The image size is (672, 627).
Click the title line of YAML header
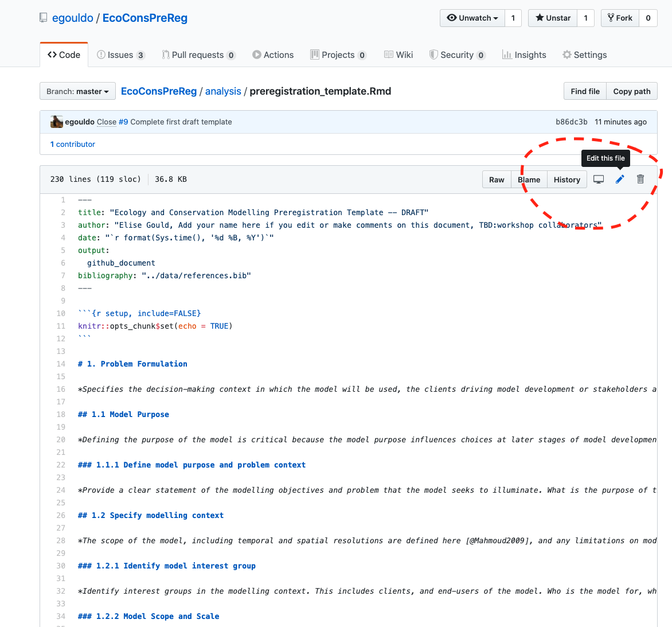tap(253, 212)
